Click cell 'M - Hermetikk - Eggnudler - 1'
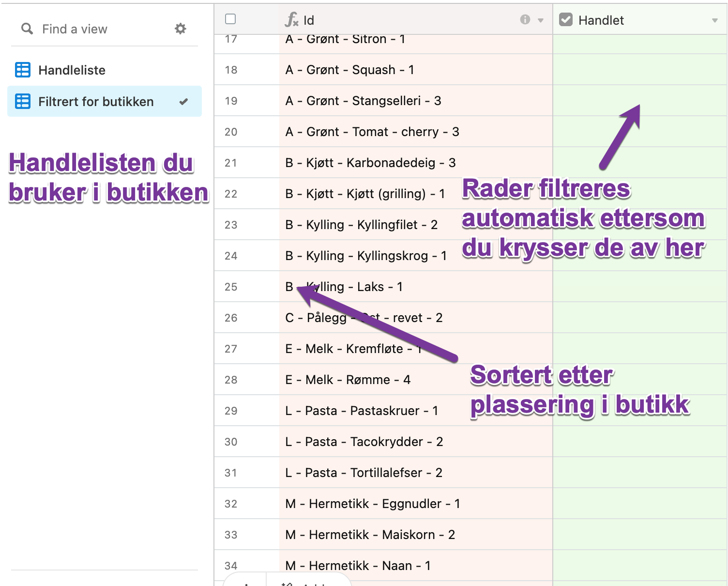The width and height of the screenshot is (728, 586). [416, 504]
